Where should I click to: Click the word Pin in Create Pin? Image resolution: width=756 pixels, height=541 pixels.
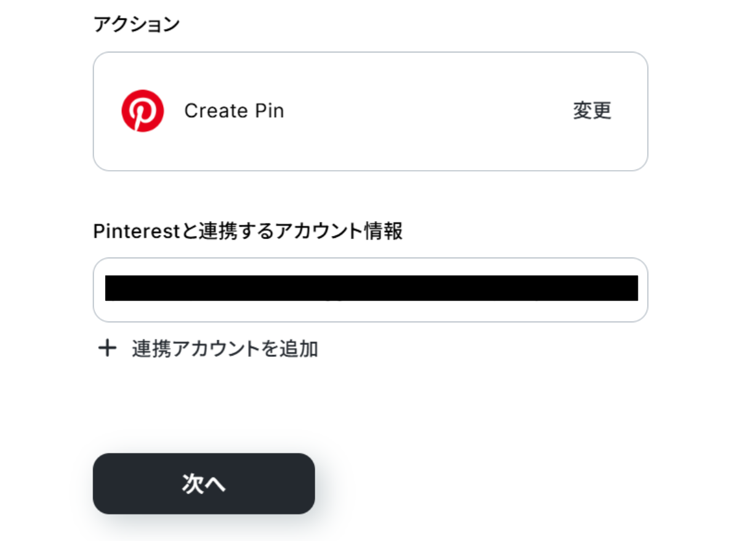tap(269, 111)
